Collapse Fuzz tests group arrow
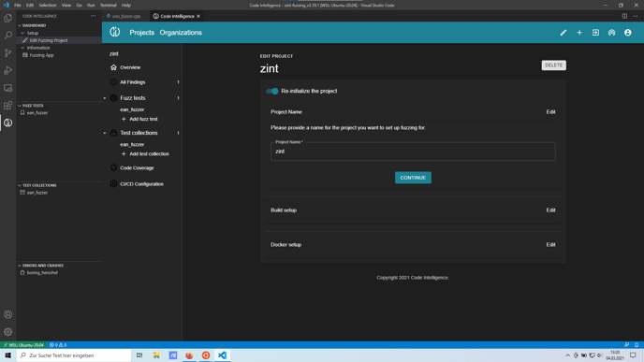 point(105,98)
